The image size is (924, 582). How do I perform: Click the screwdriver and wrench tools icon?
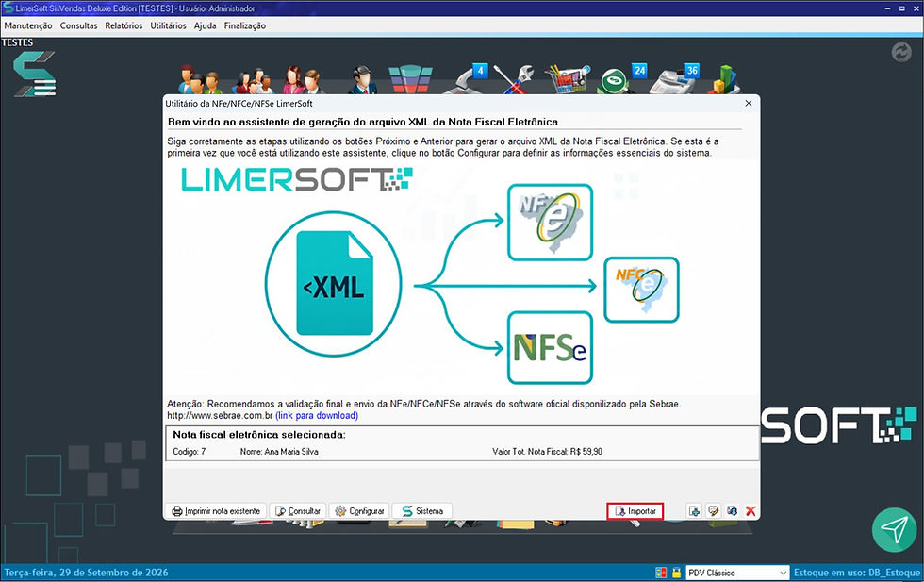tap(514, 79)
